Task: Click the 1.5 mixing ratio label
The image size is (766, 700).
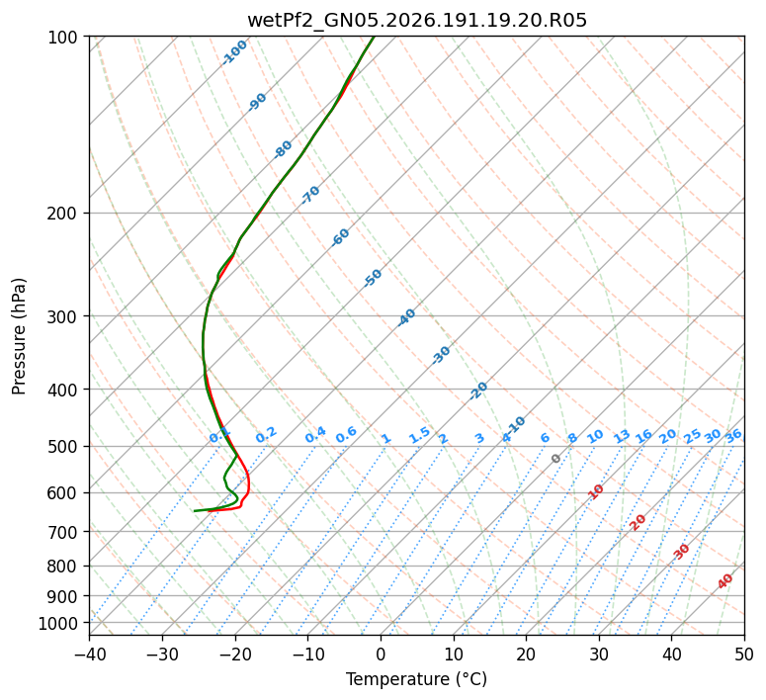Action: click(x=420, y=435)
